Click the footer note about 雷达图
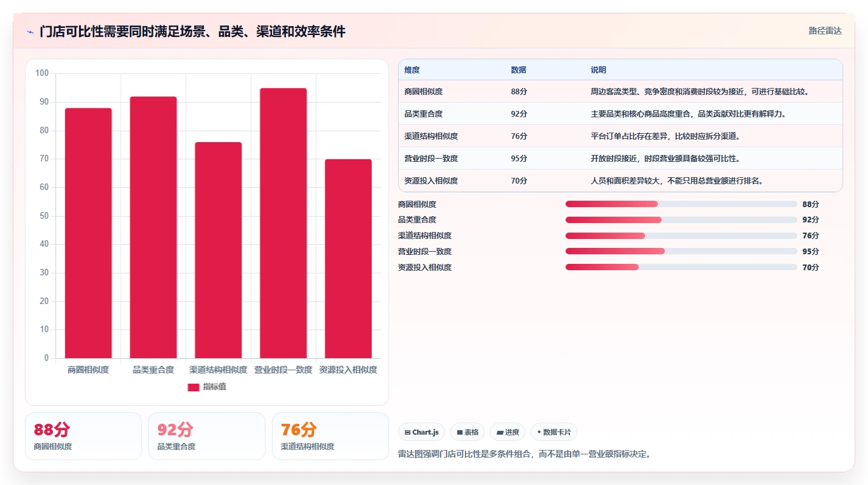Screen dimensions: 868x485 point(525,454)
